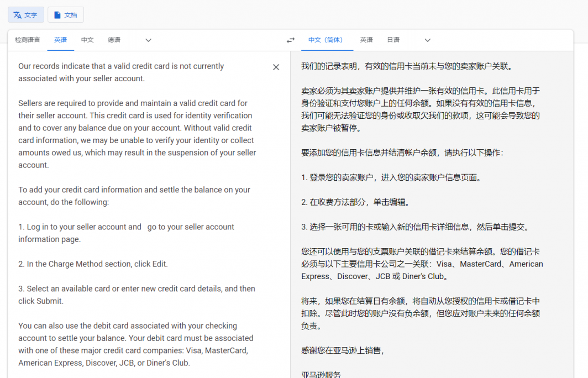Expand the source language list chevron
This screenshot has height=378, width=588.
pos(148,40)
